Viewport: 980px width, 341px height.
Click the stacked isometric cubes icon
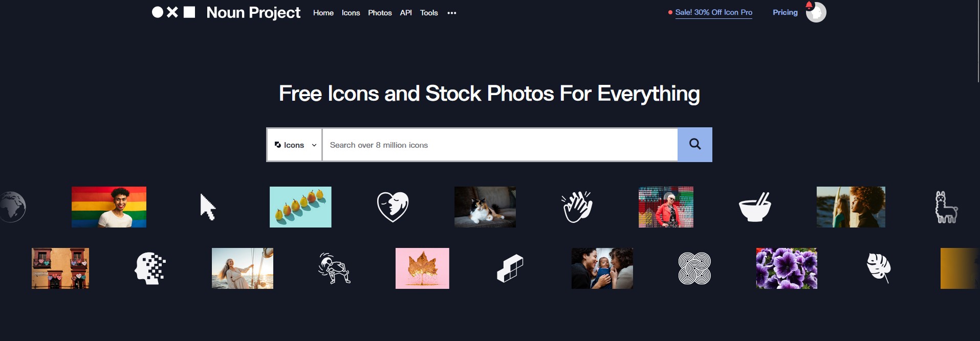[510, 268]
